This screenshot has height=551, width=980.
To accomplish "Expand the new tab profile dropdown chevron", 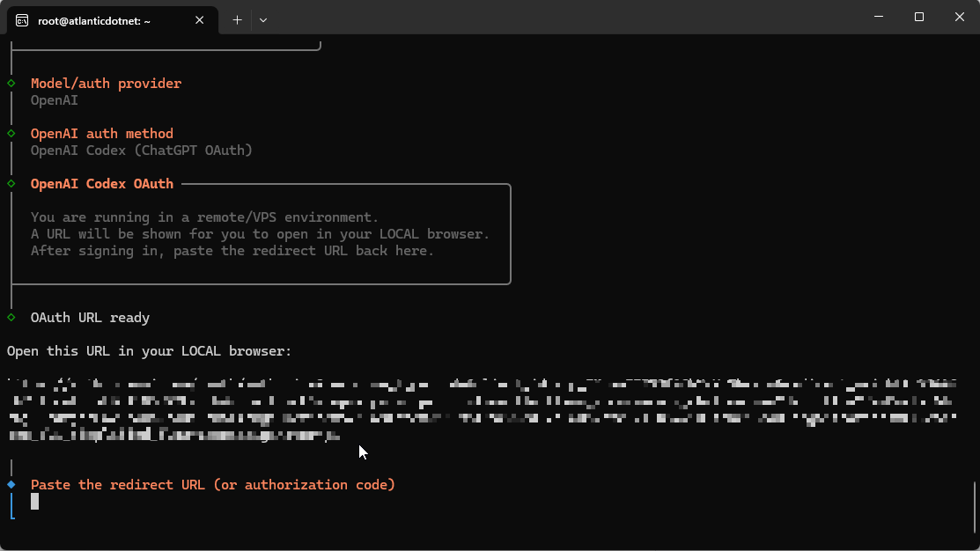I will pos(263,20).
